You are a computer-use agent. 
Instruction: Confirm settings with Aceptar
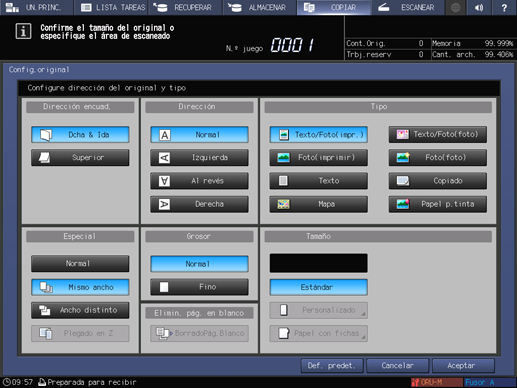(463, 366)
